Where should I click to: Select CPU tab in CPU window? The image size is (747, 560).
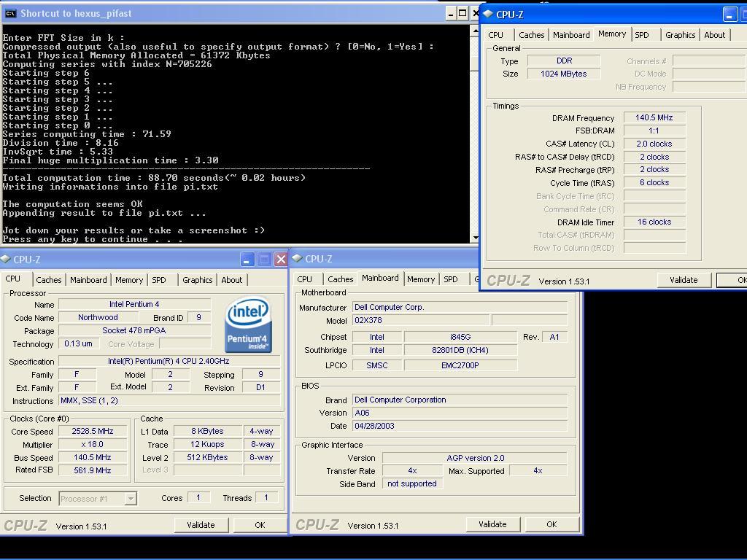click(x=13, y=279)
